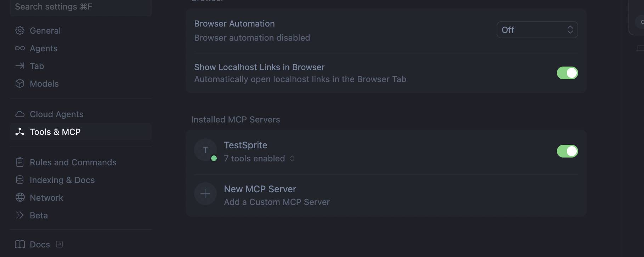Click the Cloud Agents cloud icon
The width and height of the screenshot is (644, 257).
tap(20, 114)
